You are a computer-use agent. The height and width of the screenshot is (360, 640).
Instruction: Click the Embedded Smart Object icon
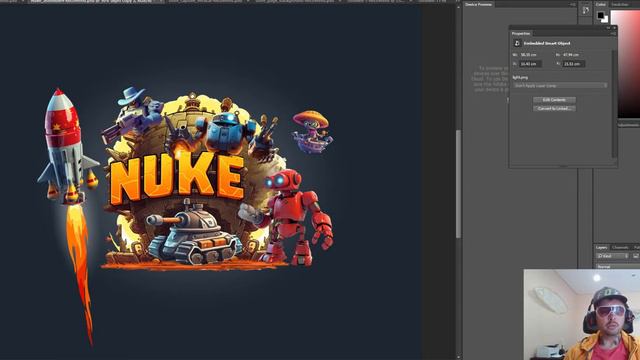[517, 43]
